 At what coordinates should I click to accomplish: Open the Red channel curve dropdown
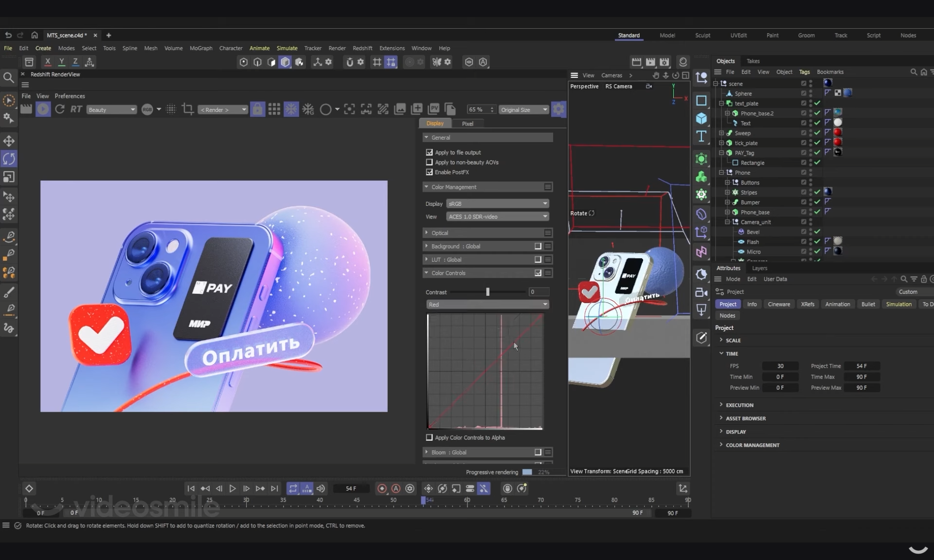(x=487, y=305)
